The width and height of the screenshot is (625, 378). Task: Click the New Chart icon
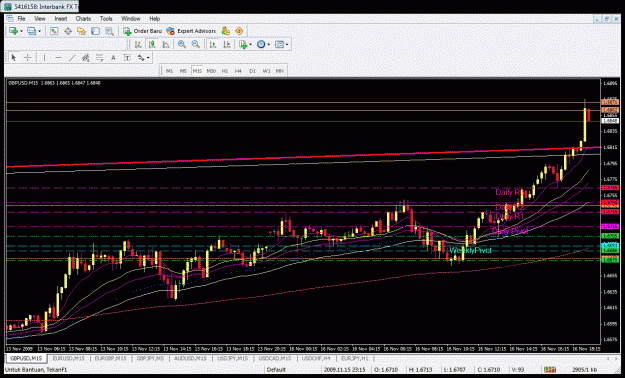point(13,31)
